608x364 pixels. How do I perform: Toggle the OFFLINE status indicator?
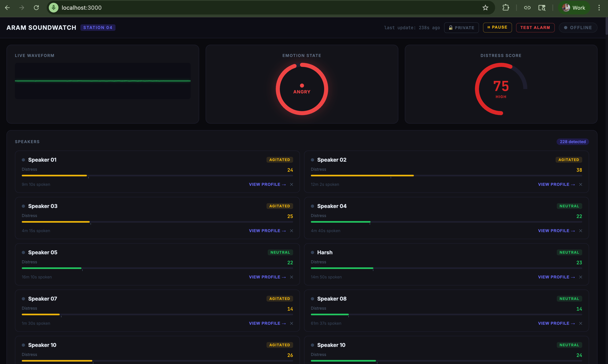click(x=578, y=28)
